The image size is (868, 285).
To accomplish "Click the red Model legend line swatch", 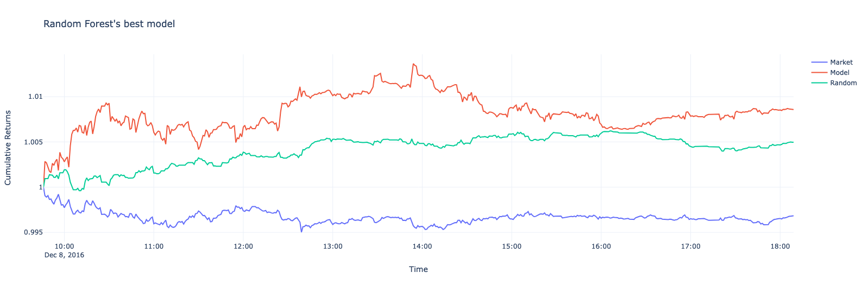I will (819, 73).
